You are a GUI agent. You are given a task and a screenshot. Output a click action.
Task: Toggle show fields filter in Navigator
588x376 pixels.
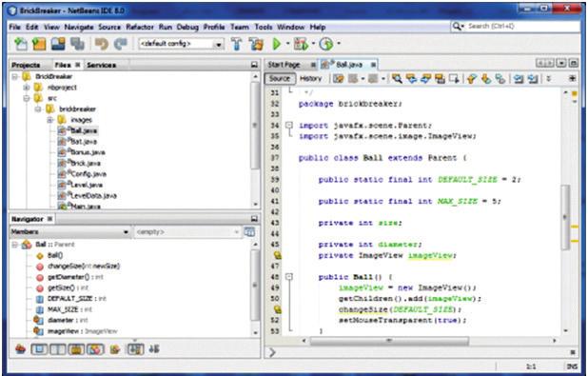[39, 349]
